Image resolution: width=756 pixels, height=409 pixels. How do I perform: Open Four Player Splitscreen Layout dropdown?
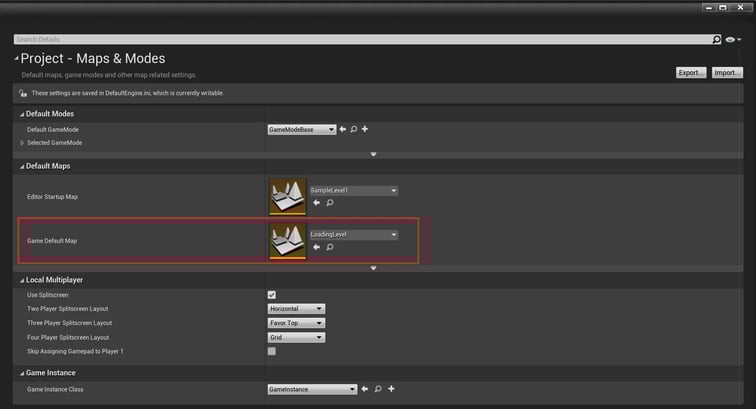[x=296, y=338]
